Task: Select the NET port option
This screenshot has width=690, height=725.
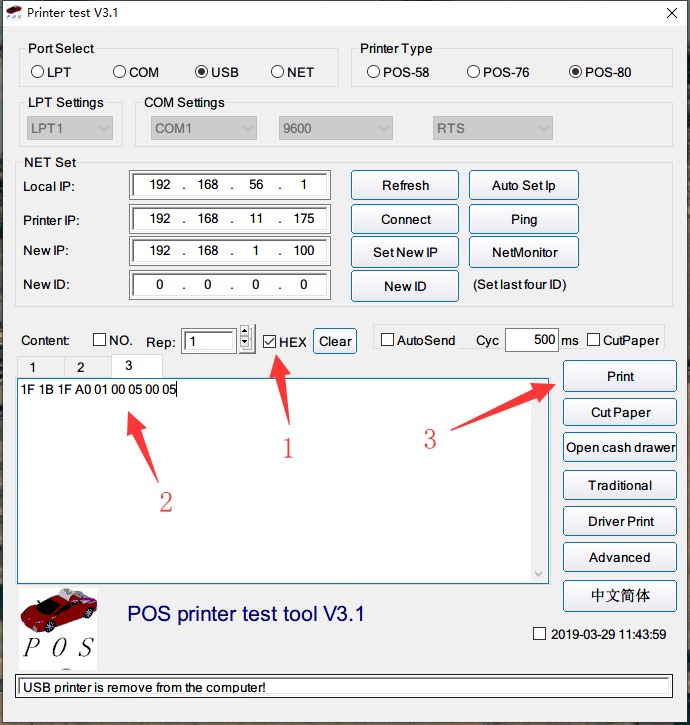Action: (x=278, y=72)
